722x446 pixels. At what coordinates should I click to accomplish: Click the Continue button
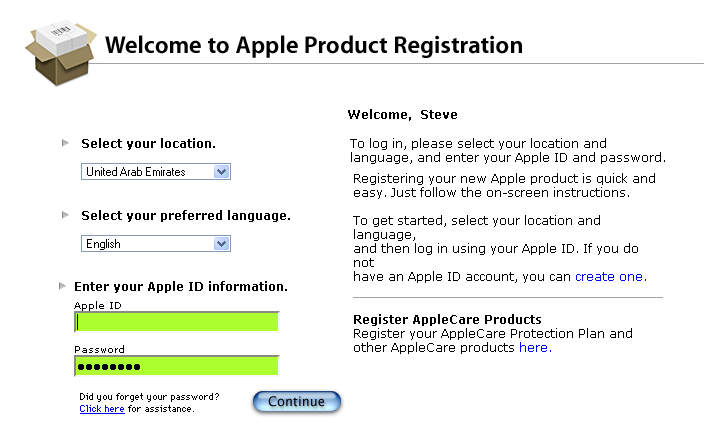(x=297, y=402)
